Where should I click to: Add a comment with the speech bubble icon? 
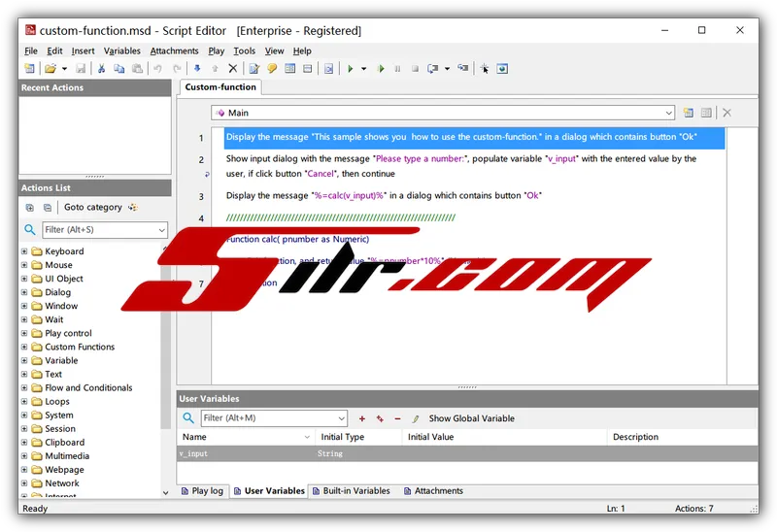272,68
